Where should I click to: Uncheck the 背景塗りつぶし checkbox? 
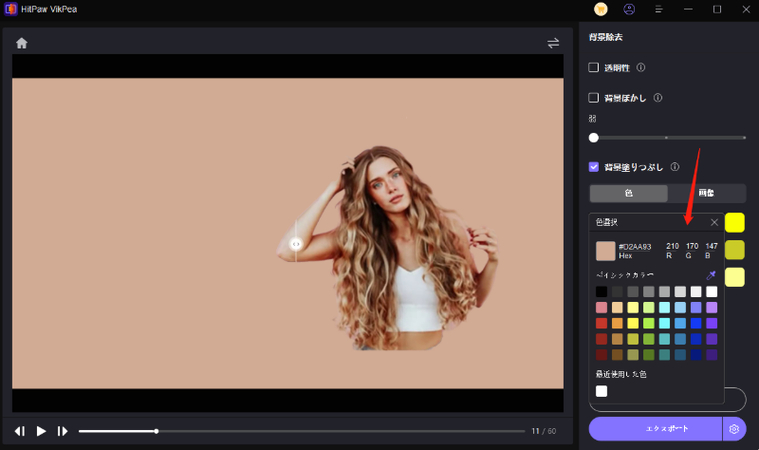pos(594,167)
